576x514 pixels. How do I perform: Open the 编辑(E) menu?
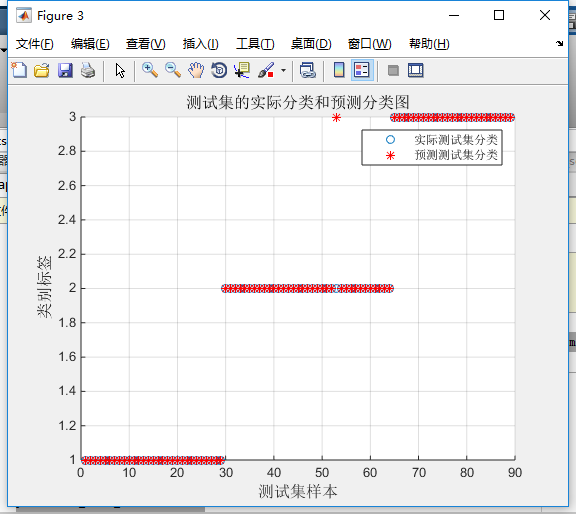(90, 44)
